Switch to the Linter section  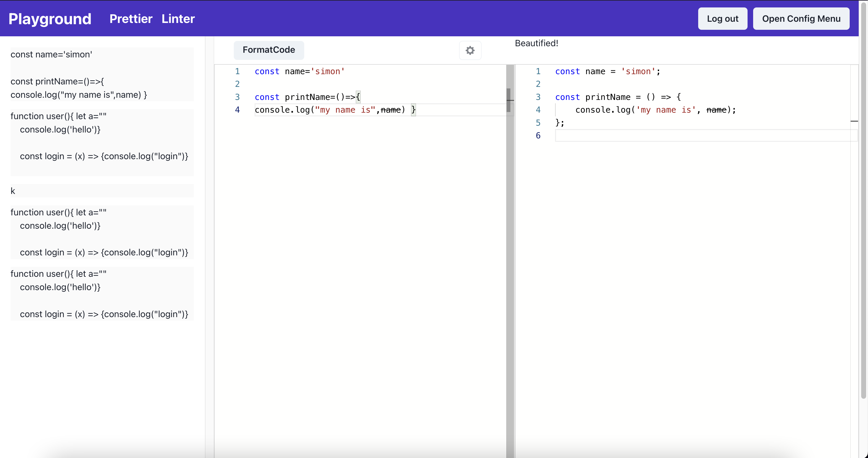tap(178, 19)
